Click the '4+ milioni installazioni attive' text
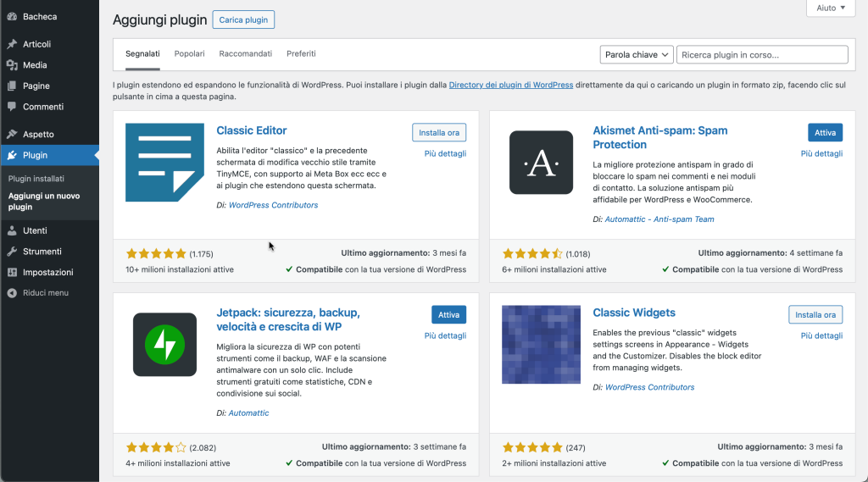This screenshot has height=482, width=868. 178,463
